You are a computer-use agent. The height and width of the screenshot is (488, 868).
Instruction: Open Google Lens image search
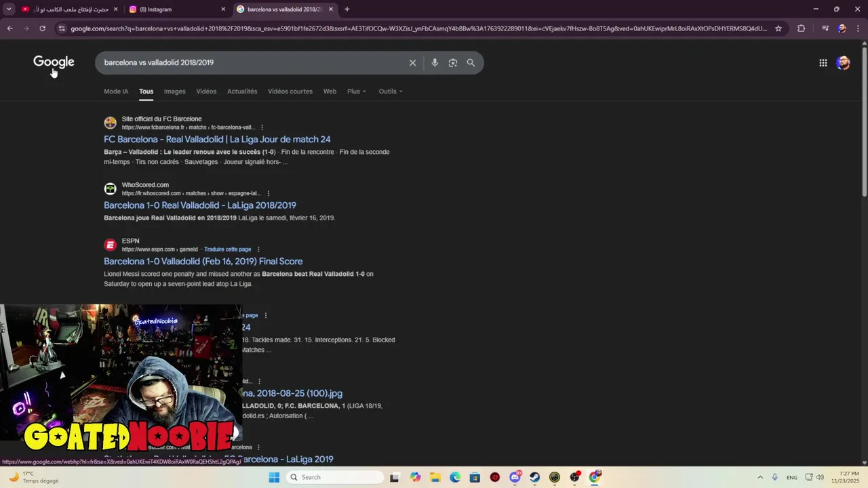pyautogui.click(x=452, y=62)
